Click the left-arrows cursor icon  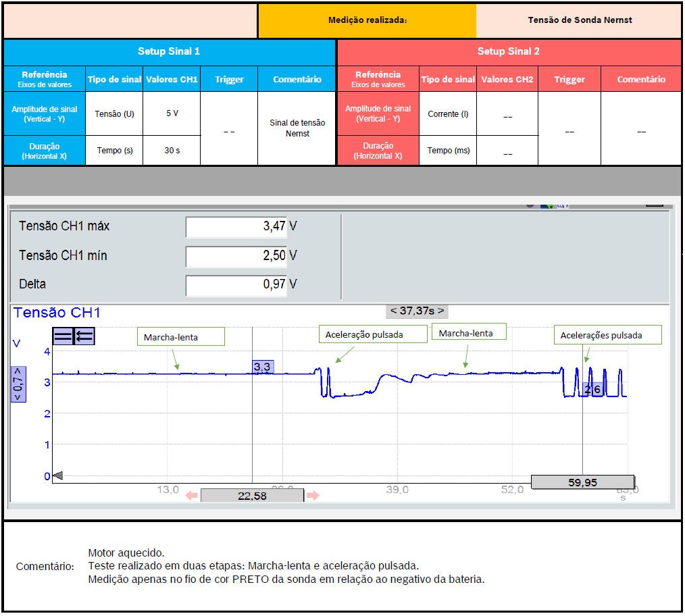coord(84,336)
